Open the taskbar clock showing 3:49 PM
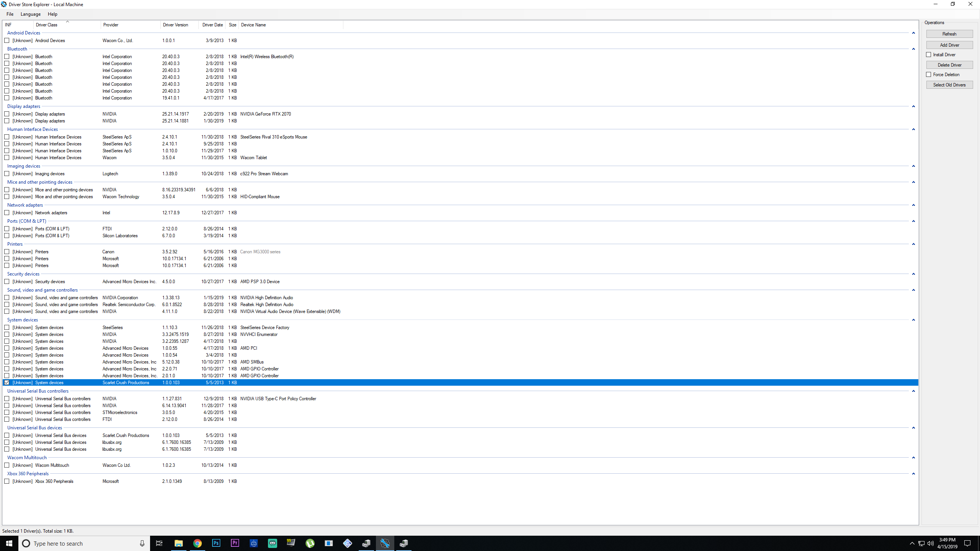This screenshot has width=980, height=551. click(x=947, y=543)
